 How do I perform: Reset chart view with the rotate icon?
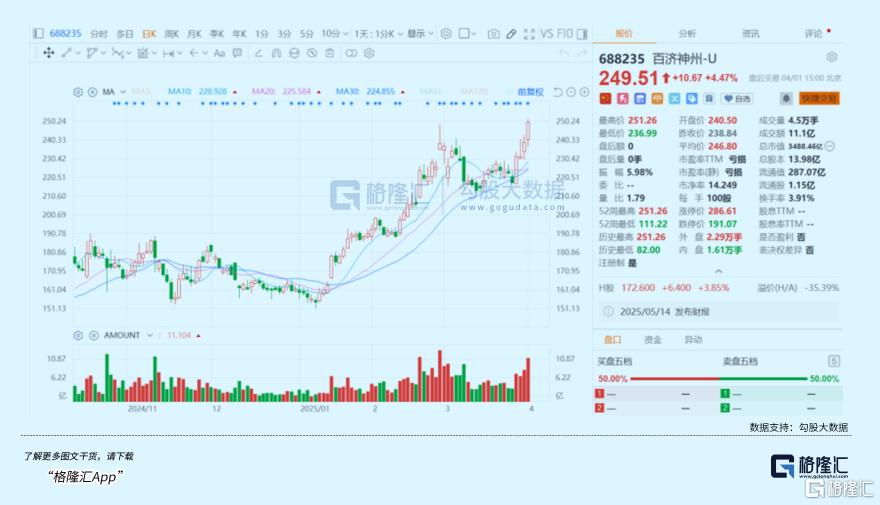[557, 92]
